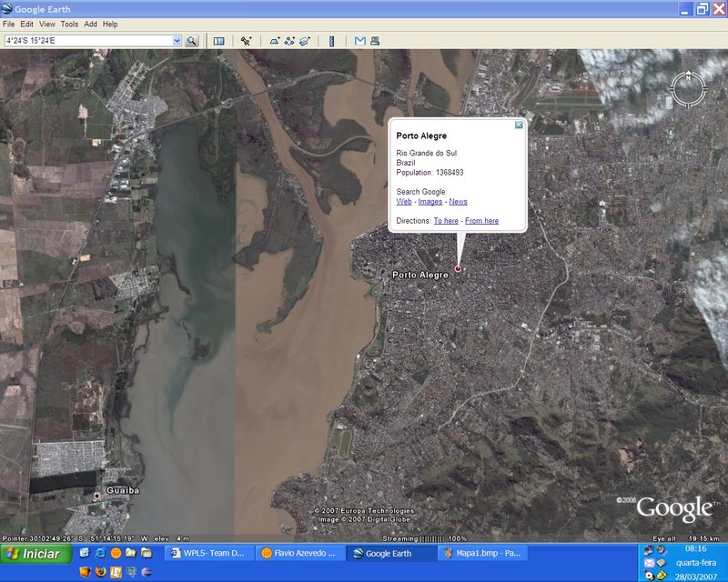Click the Guaiba red placemark dot

[96, 497]
